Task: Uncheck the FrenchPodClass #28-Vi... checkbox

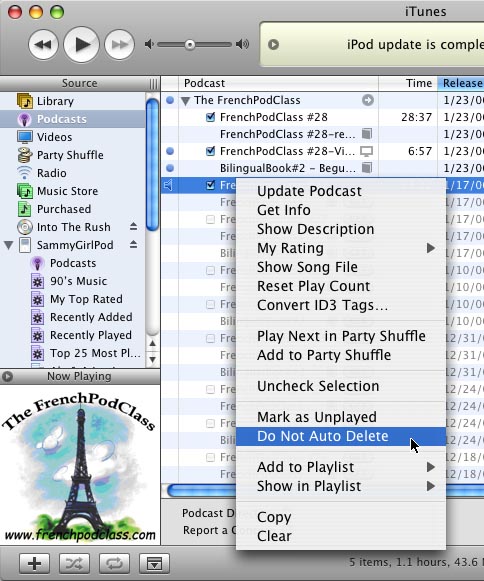Action: pyautogui.click(x=210, y=151)
